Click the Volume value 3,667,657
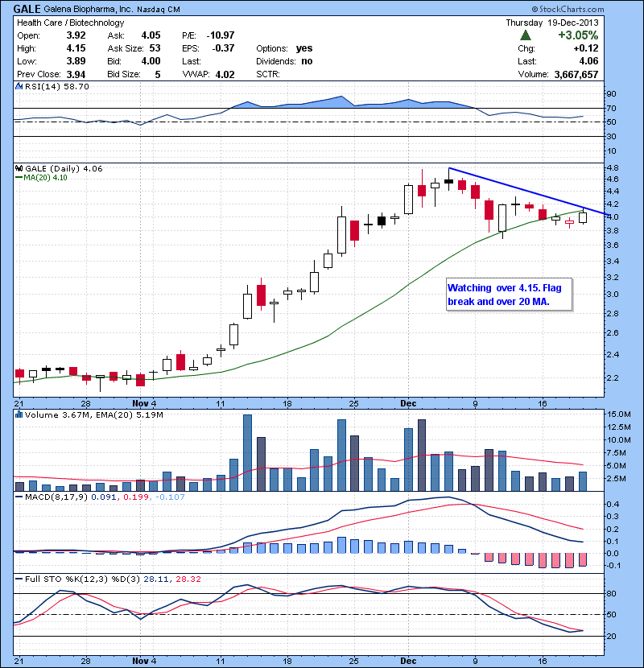Image resolution: width=644 pixels, height=668 pixels. (576, 75)
